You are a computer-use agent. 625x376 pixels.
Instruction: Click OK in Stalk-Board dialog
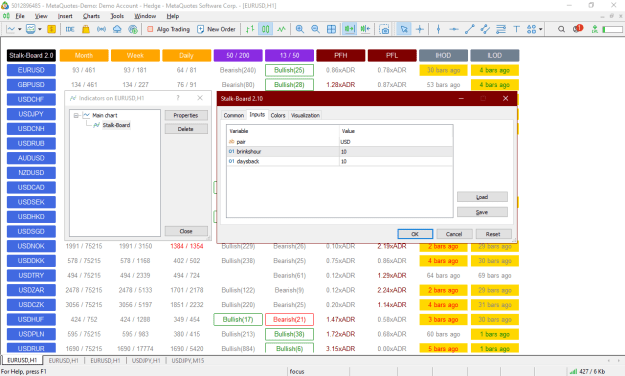click(415, 234)
